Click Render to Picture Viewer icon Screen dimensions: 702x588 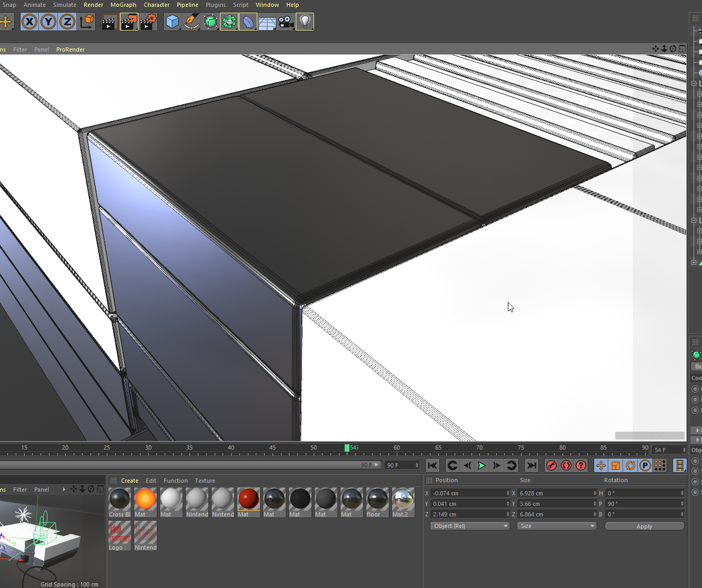[129, 22]
